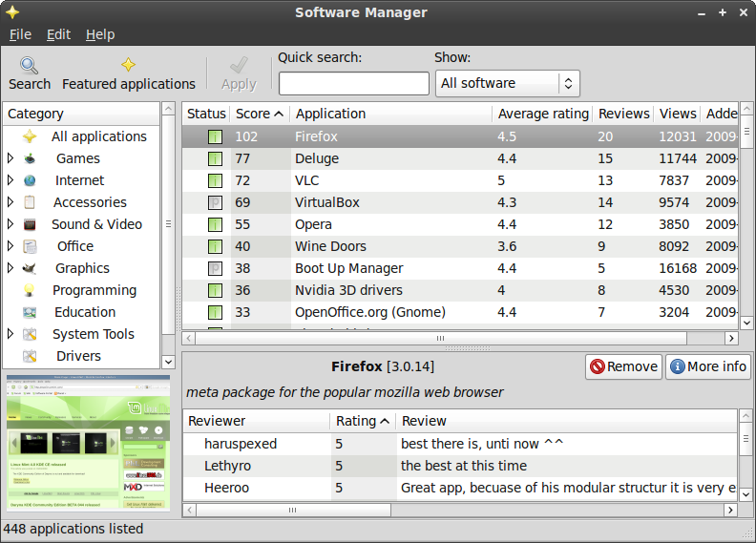Open the File menu
The height and width of the screenshot is (543, 756).
[20, 34]
